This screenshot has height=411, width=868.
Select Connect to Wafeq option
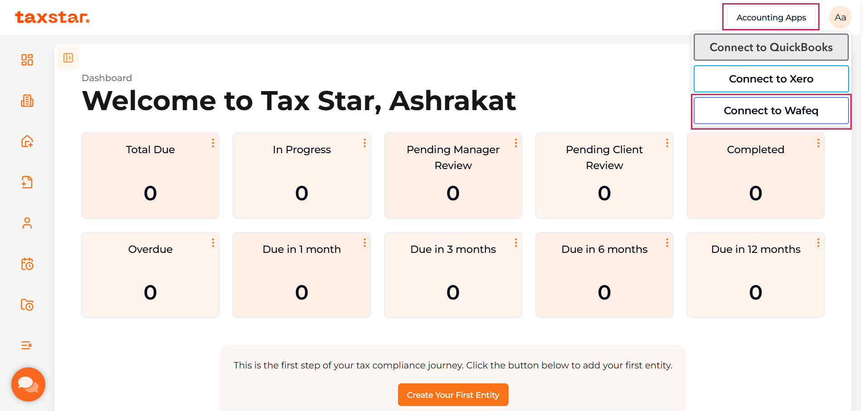coord(771,111)
